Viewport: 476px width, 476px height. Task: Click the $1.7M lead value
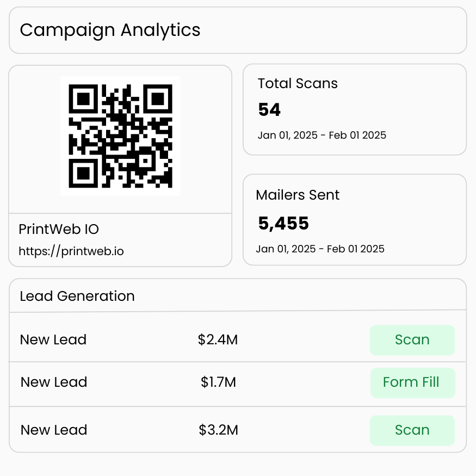tap(218, 382)
